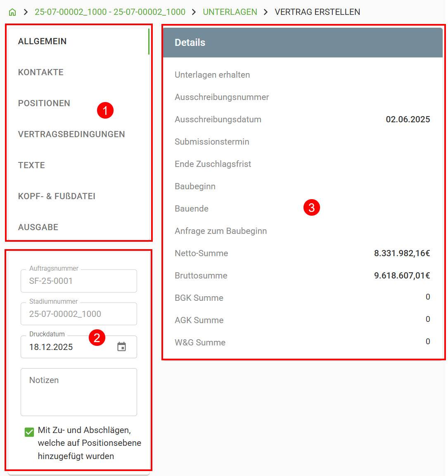This screenshot has width=448, height=476.
Task: Go to the AUSGABE tab
Action: [38, 227]
